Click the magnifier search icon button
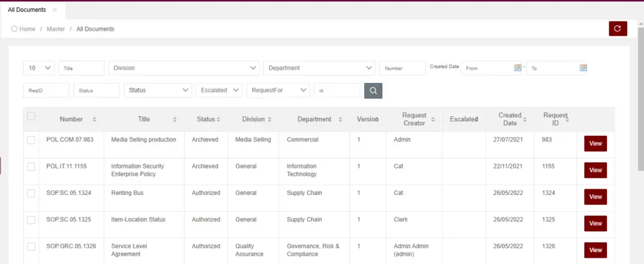 (x=373, y=91)
